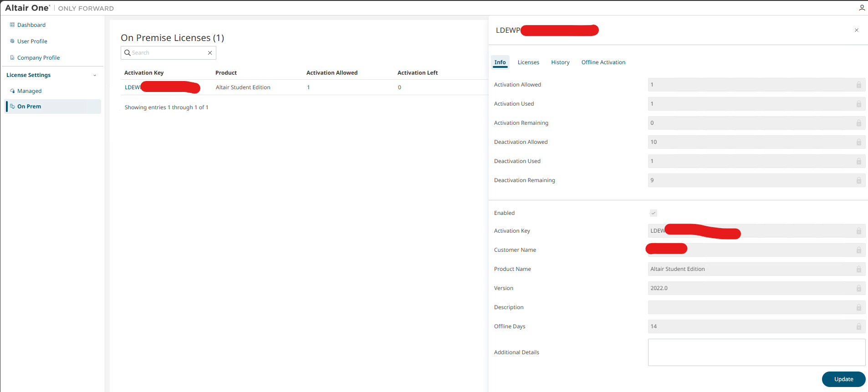
Task: Click the Additional Details text area
Action: 756,352
